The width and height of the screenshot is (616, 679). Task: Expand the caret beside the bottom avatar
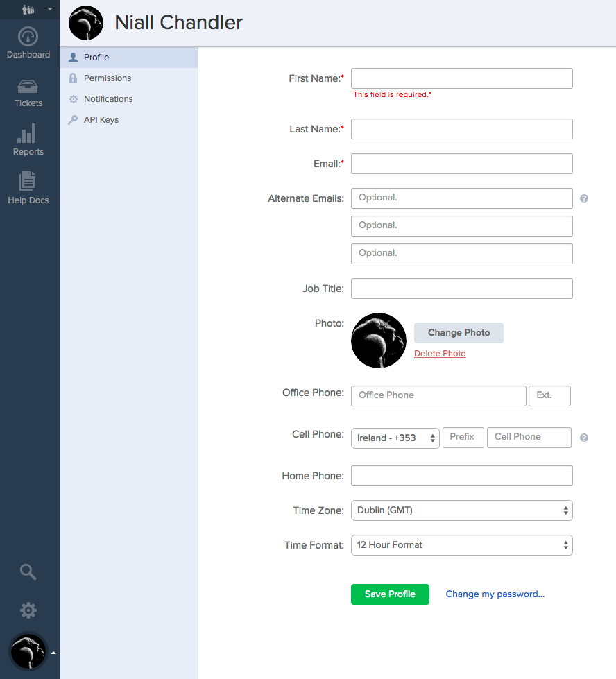[53, 653]
